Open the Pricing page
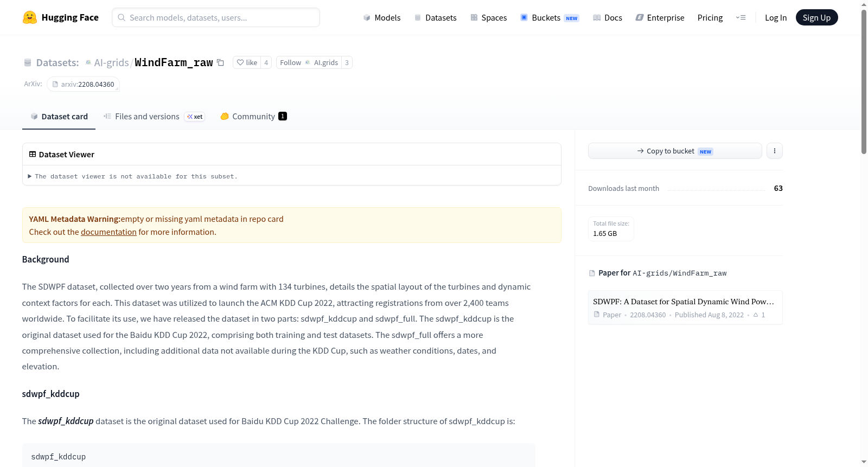Screen dimensions: 868x467 point(710,17)
